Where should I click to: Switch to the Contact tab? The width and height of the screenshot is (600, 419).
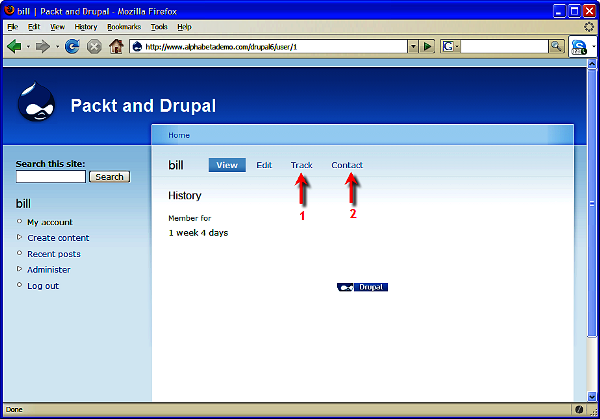[347, 165]
